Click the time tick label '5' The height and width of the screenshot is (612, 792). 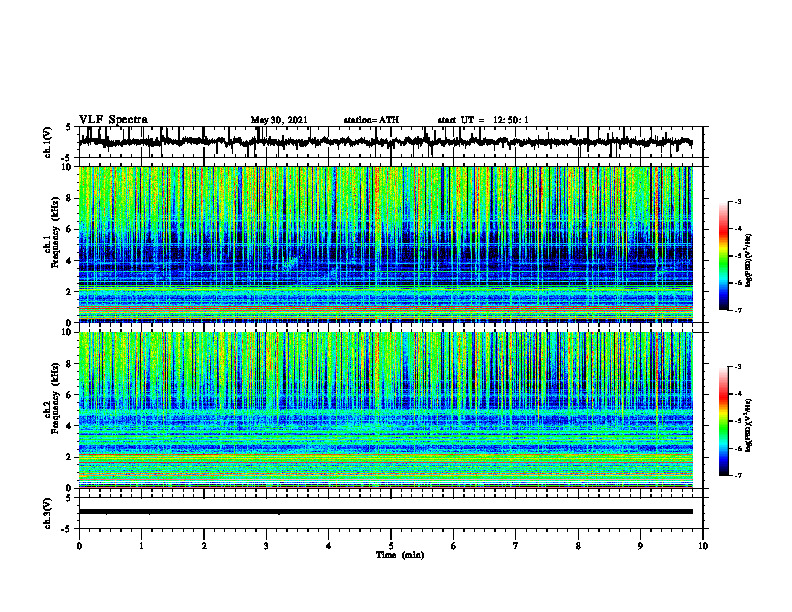point(390,546)
